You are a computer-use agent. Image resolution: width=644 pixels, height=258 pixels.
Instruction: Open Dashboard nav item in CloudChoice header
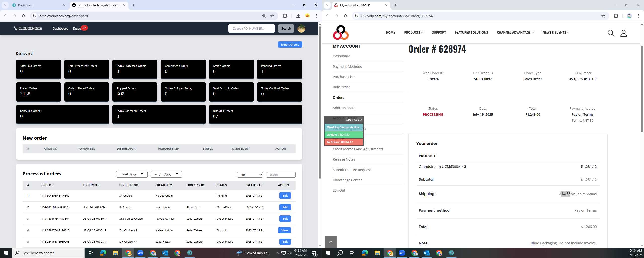pos(60,28)
